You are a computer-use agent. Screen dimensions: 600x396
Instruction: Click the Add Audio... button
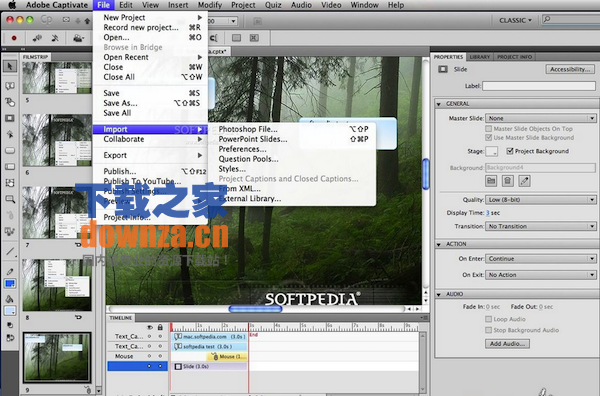tap(507, 344)
